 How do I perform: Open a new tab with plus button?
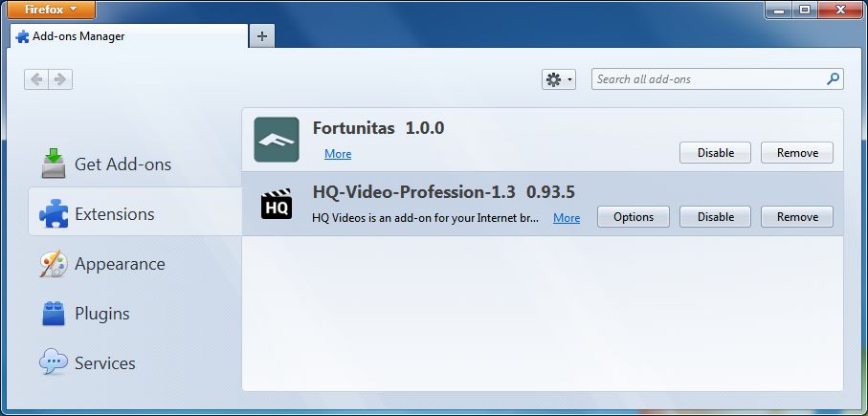coord(262,36)
